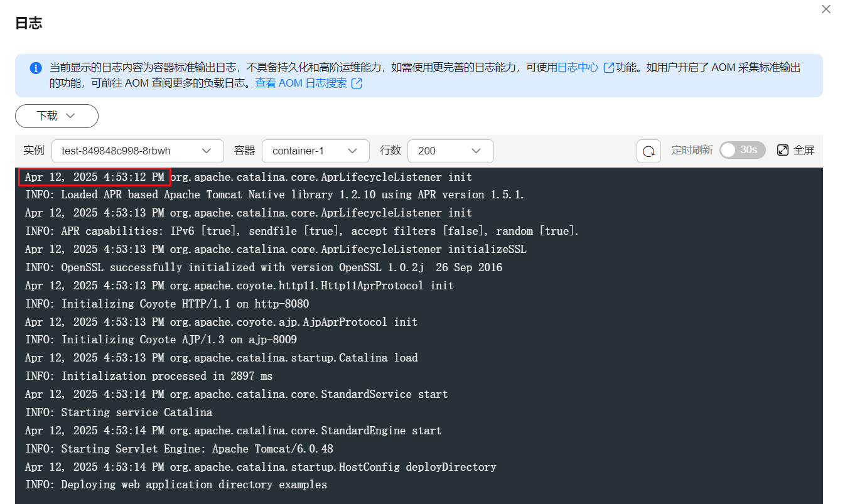
Task: Click the external-link icon beside 日志中心
Action: [x=608, y=68]
